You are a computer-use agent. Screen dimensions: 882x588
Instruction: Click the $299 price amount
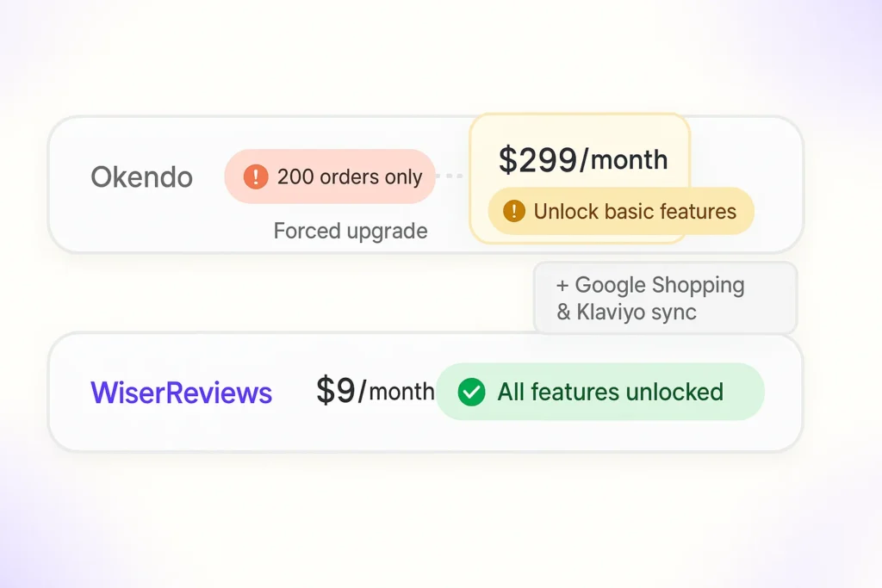(538, 160)
